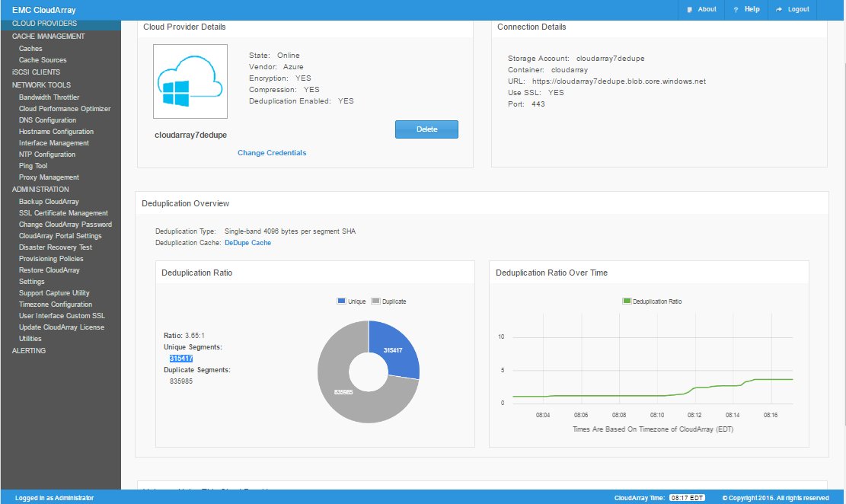Image resolution: width=846 pixels, height=504 pixels.
Task: Log out via the Logout item
Action: [x=793, y=10]
